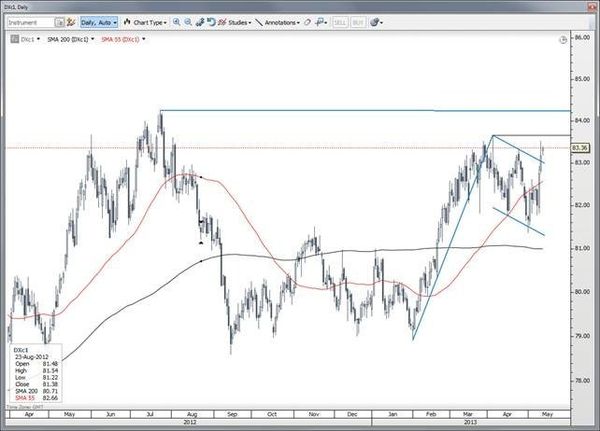Click the zoom in magnifier icon
600x431 pixels.
176,22
